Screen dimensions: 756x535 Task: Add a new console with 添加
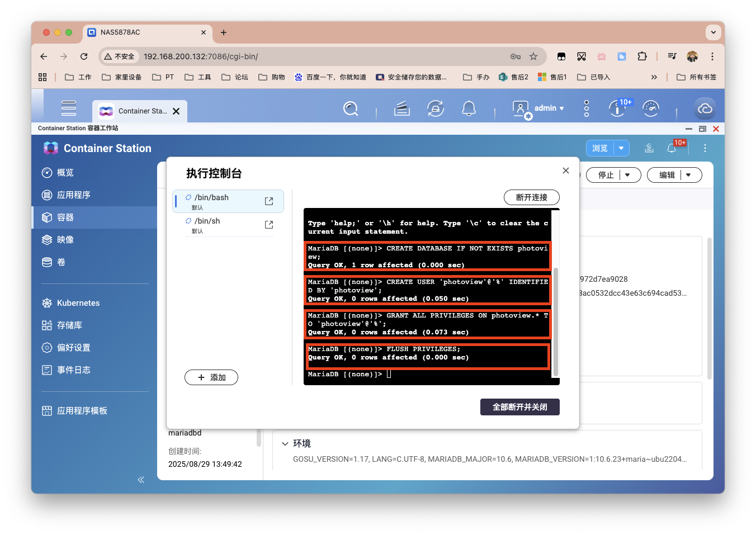pos(211,377)
